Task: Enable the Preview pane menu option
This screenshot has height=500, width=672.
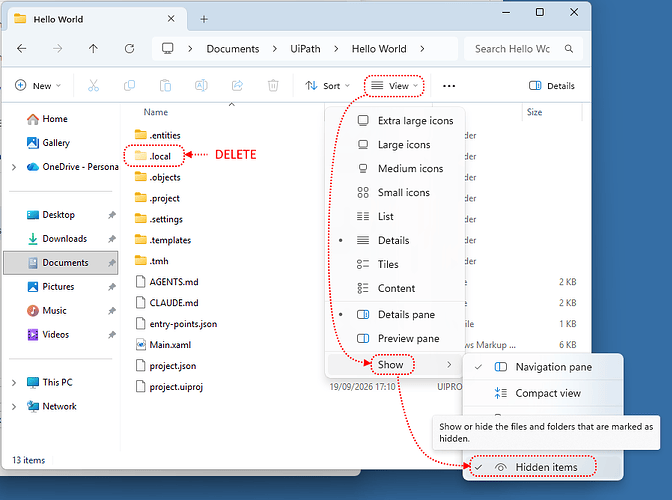Action: [395, 339]
